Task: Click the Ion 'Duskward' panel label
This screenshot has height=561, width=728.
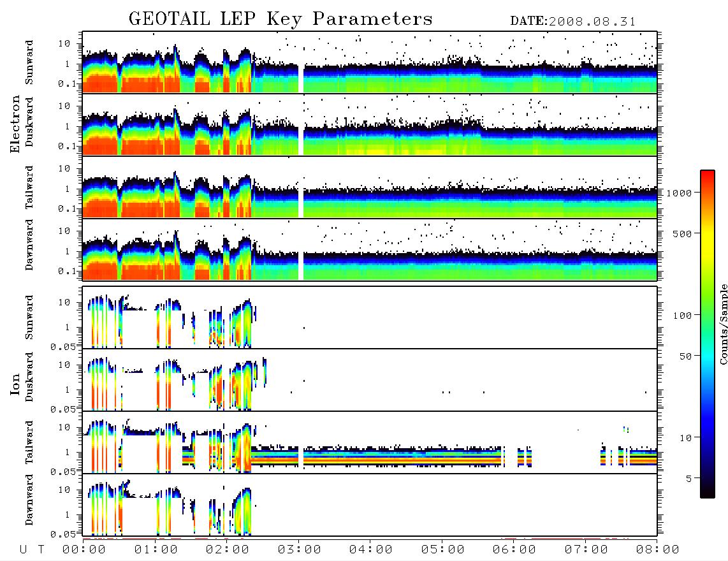Action: coord(29,377)
